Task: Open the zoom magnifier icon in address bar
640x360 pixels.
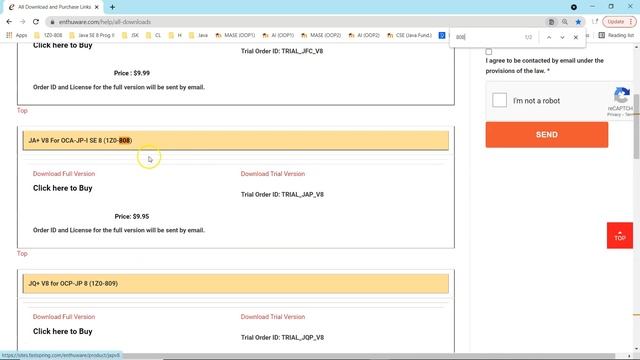Action: [565, 22]
